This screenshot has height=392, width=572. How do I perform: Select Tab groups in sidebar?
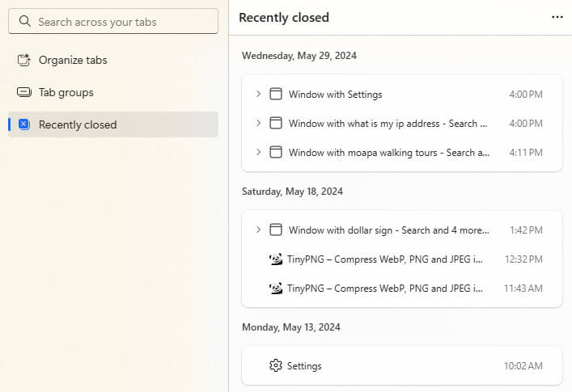[113, 92]
